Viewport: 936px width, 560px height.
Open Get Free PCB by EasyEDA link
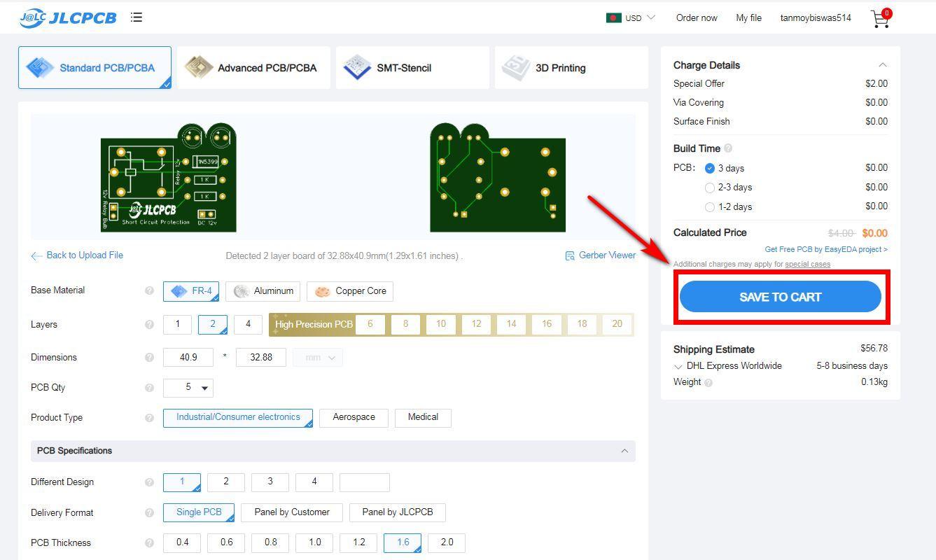[826, 249]
